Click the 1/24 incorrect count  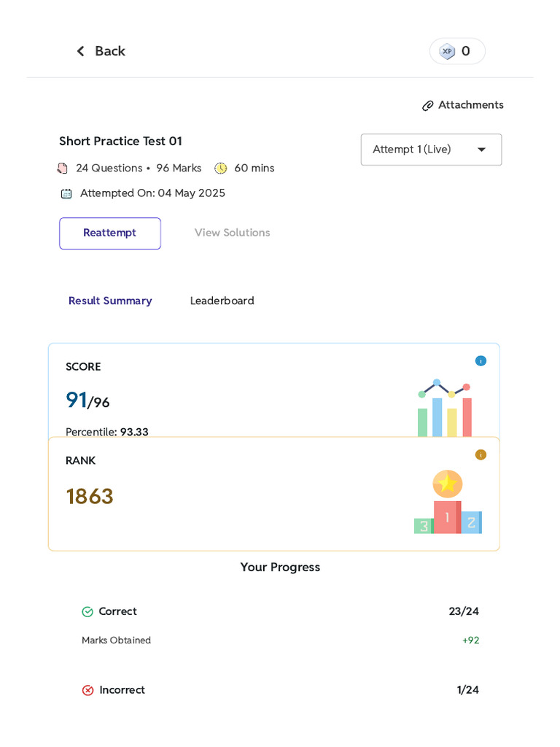click(467, 690)
